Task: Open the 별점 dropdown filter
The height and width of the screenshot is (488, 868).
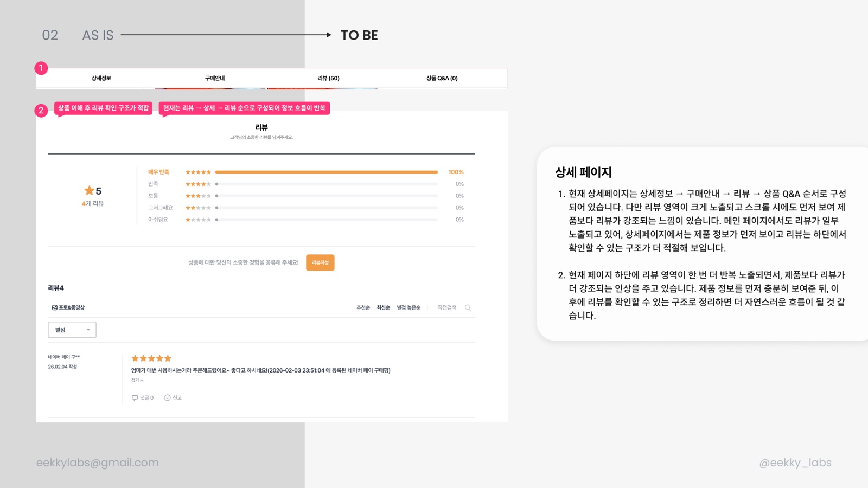Action: (72, 330)
